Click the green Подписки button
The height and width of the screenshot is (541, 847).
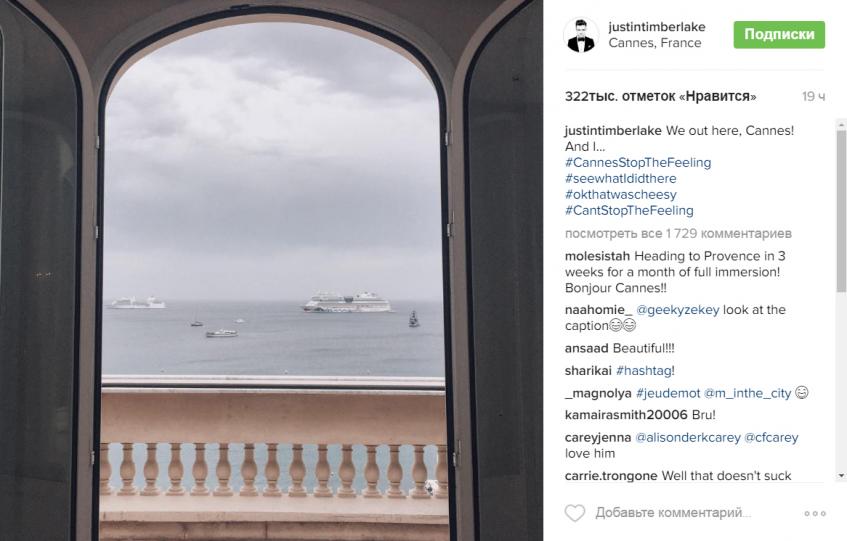point(779,35)
